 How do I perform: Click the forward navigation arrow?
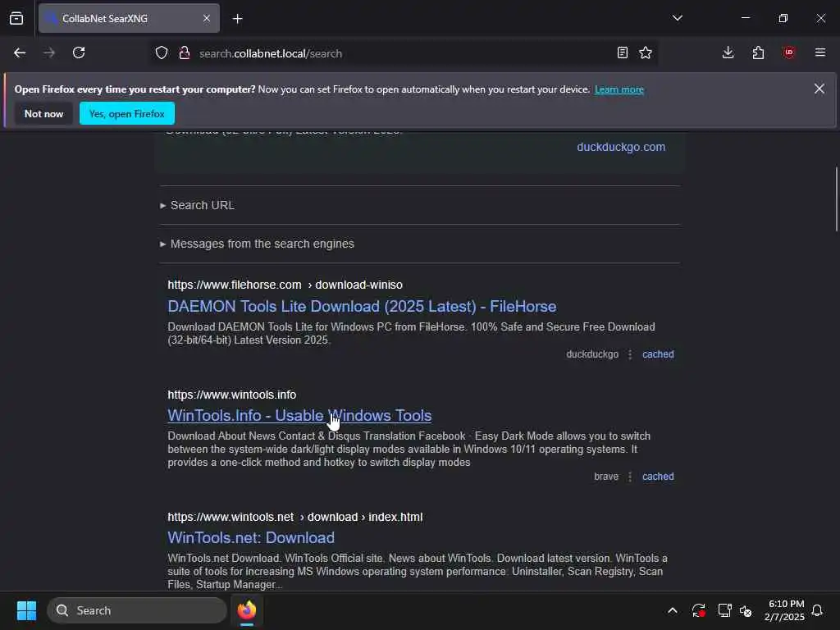(x=48, y=53)
